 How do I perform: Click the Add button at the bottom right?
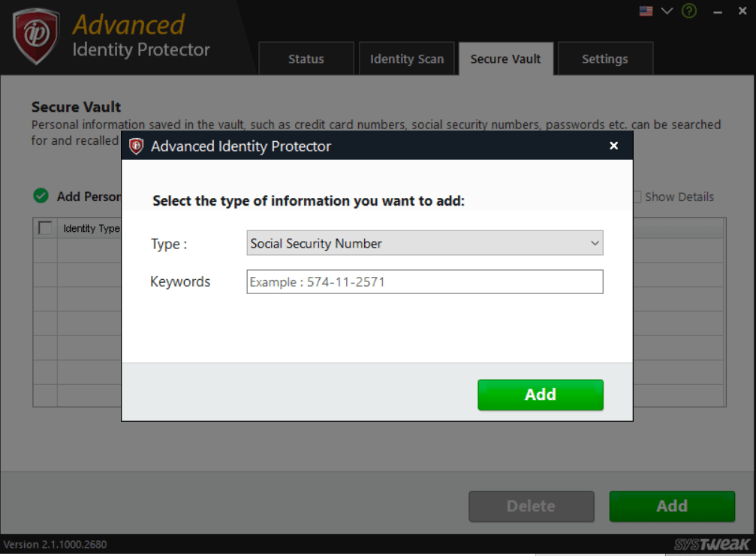(672, 506)
